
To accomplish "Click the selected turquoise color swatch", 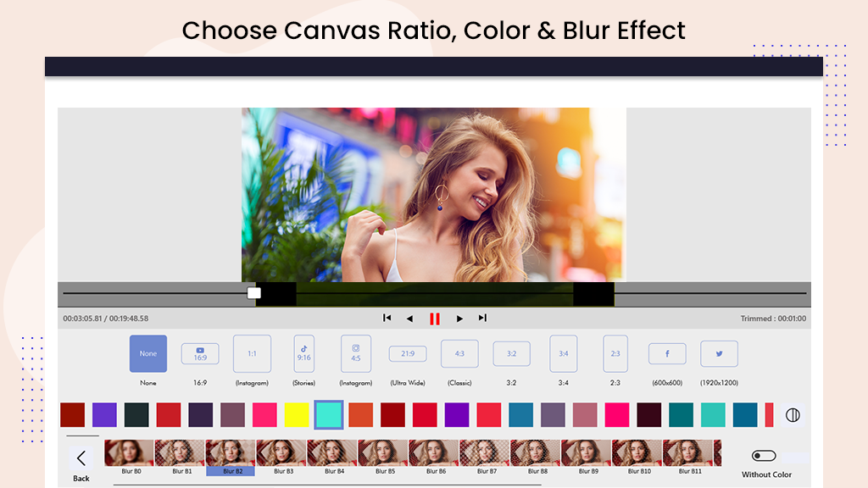I will (x=329, y=415).
